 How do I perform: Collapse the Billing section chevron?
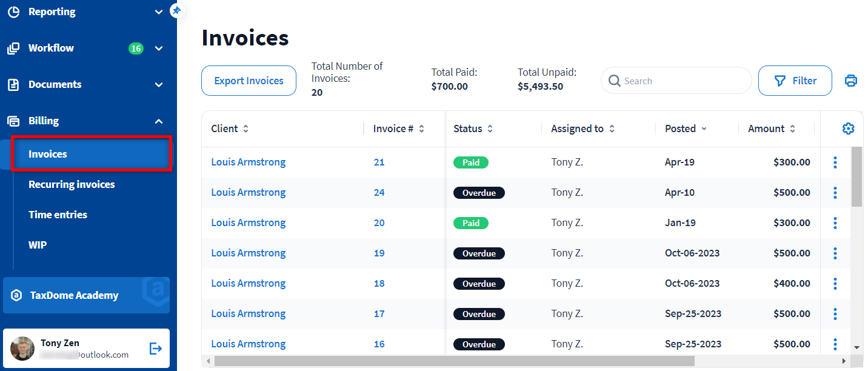[x=159, y=121]
